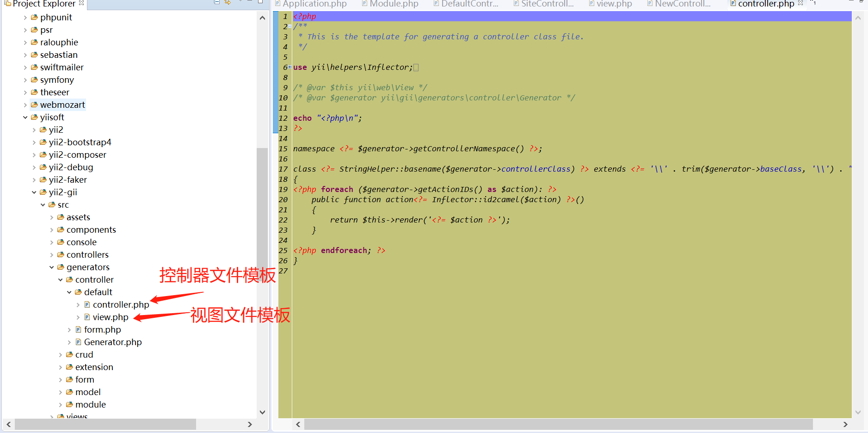Select the assets folder icon
Image resolution: width=868 pixels, height=433 pixels.
(61, 217)
